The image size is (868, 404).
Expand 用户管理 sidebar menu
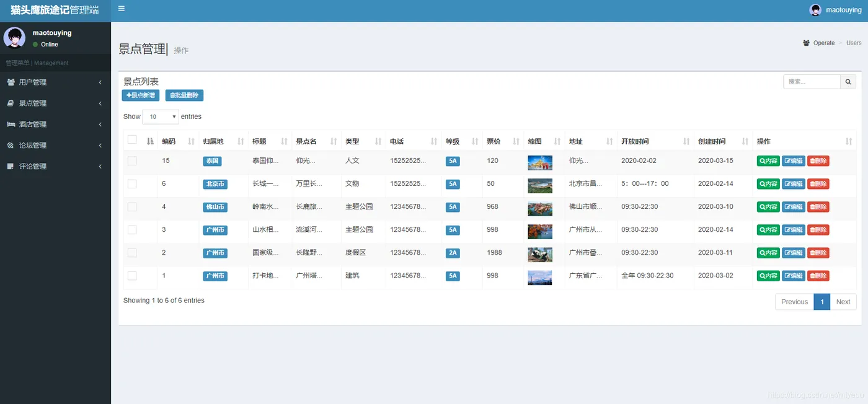(x=55, y=82)
